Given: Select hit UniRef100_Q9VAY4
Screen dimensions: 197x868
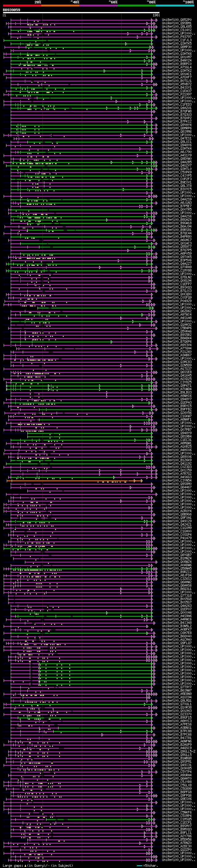Looking at the screenshot, I should click(177, 125).
